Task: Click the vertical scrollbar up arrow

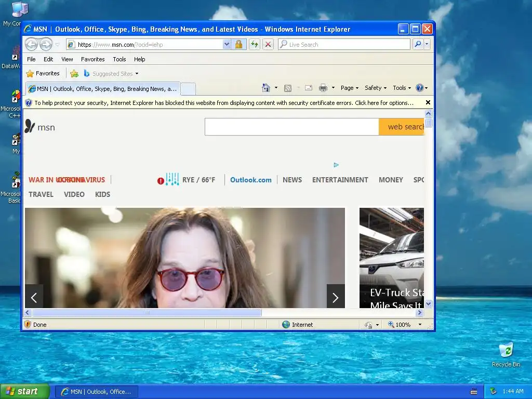Action: coord(428,114)
